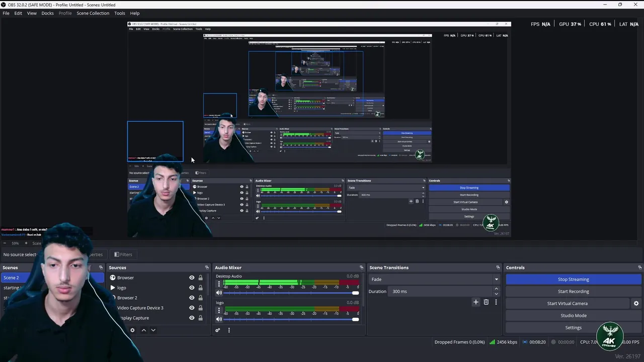Open Desktop Audio three-dots options menu
The width and height of the screenshot is (644, 362).
pos(219,284)
